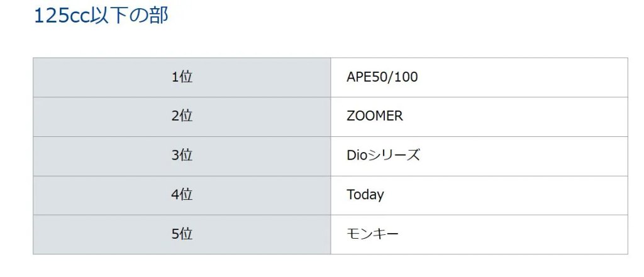Click the 100 after the slash in APE50/100

407,77
